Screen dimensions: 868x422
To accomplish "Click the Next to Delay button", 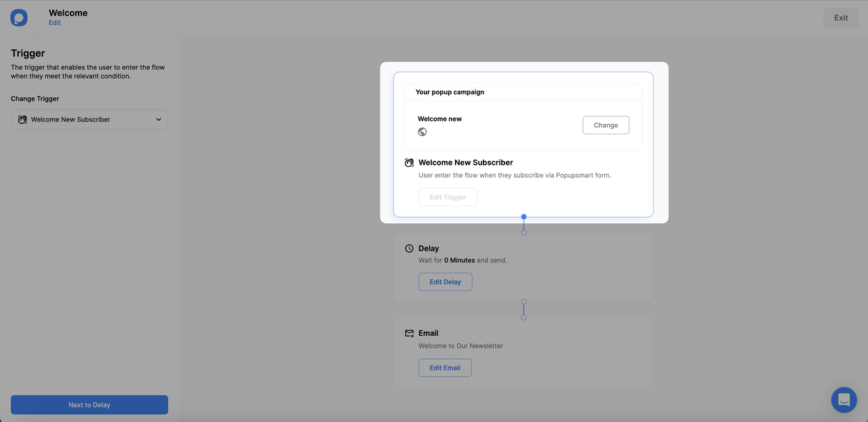I will pos(90,405).
